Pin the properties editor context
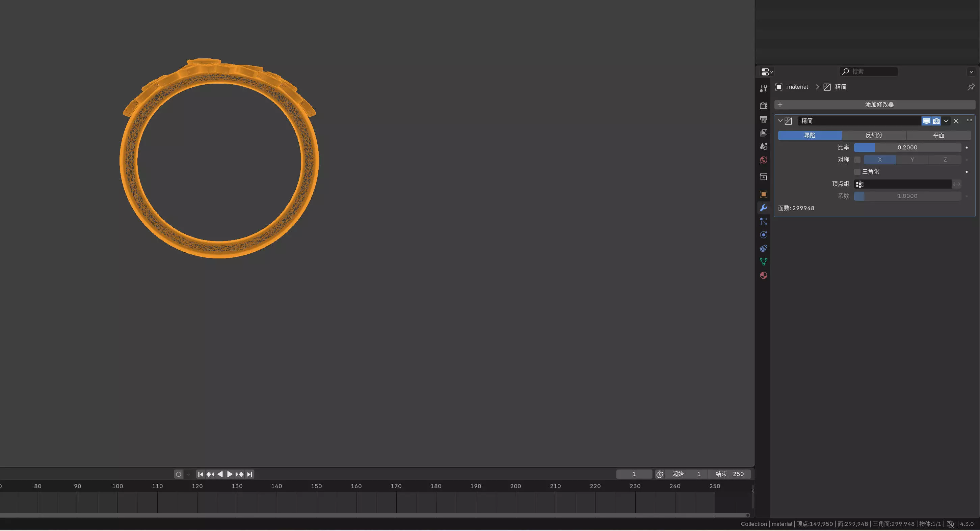Image resolution: width=980 pixels, height=531 pixels. click(x=971, y=87)
